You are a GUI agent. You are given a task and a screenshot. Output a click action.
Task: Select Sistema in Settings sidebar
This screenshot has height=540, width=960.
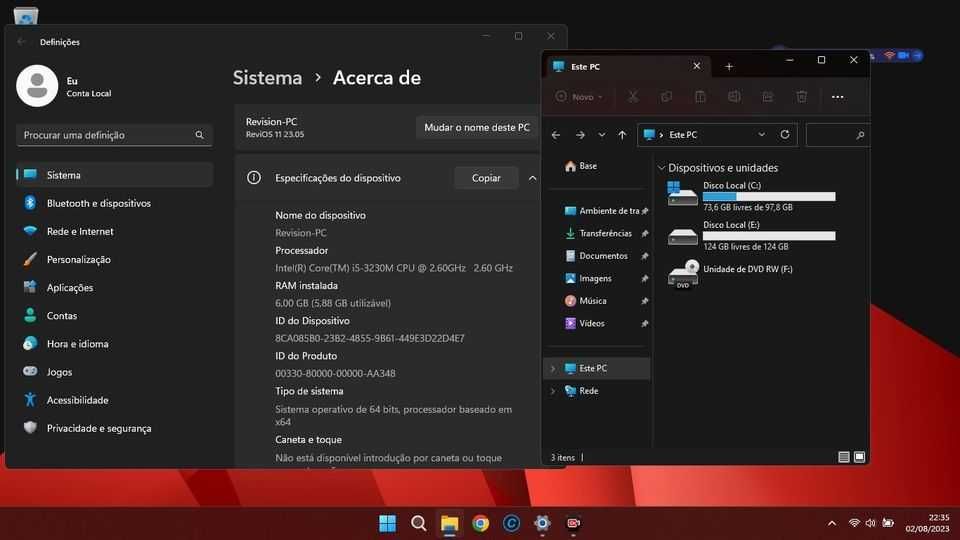click(114, 175)
